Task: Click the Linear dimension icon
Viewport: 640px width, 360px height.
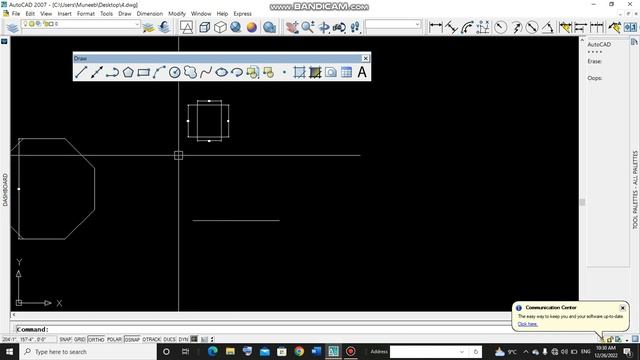Action: 436,27
